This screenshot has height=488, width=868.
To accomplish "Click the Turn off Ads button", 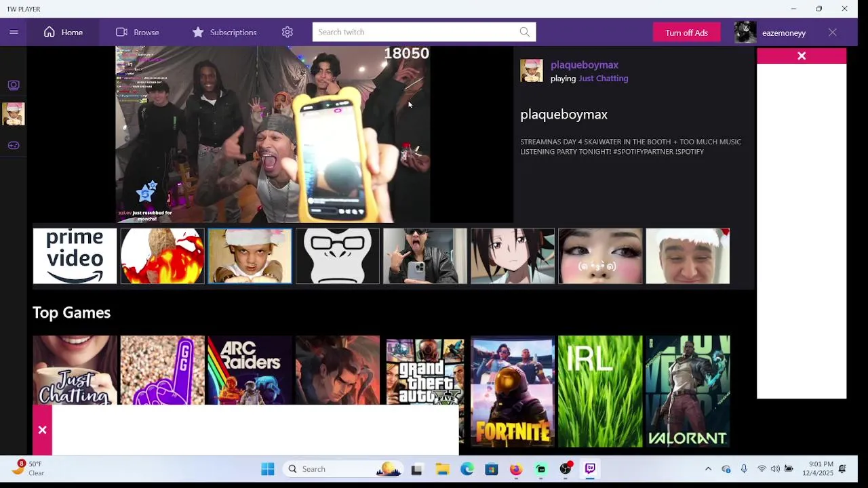I will point(686,33).
